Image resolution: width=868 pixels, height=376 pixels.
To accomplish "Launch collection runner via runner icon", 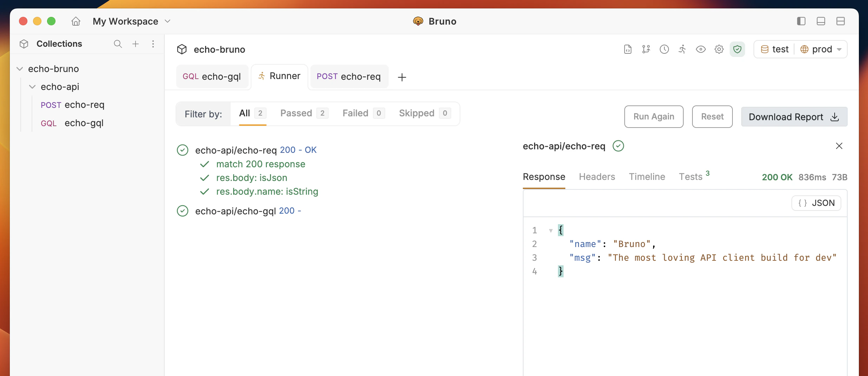I will (x=682, y=49).
